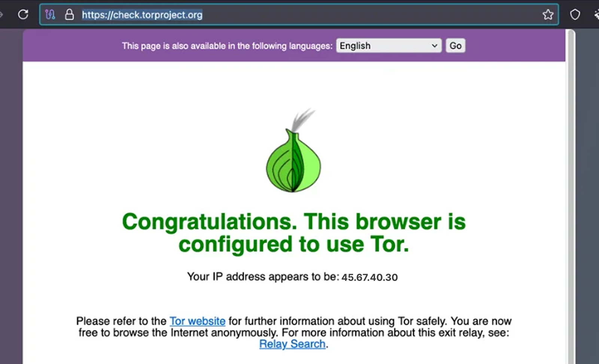Click the padlock site security icon

(69, 15)
